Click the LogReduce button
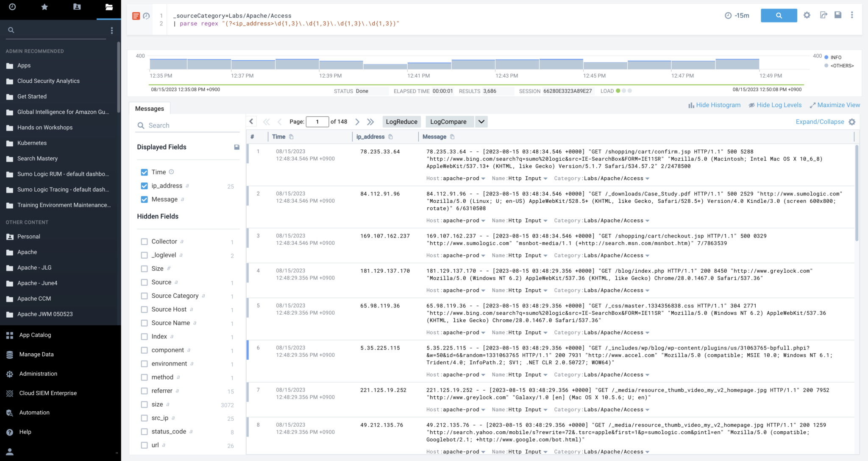The image size is (868, 461). (401, 122)
